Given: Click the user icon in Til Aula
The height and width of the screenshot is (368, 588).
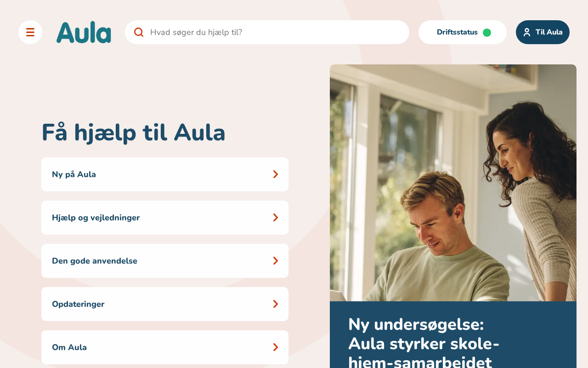Looking at the screenshot, I should click(x=527, y=32).
